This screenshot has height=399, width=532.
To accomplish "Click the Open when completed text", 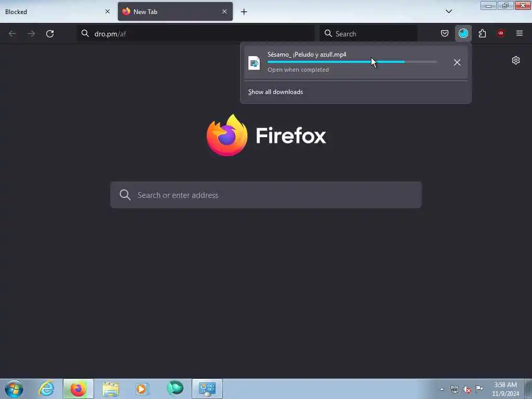I will (298, 70).
